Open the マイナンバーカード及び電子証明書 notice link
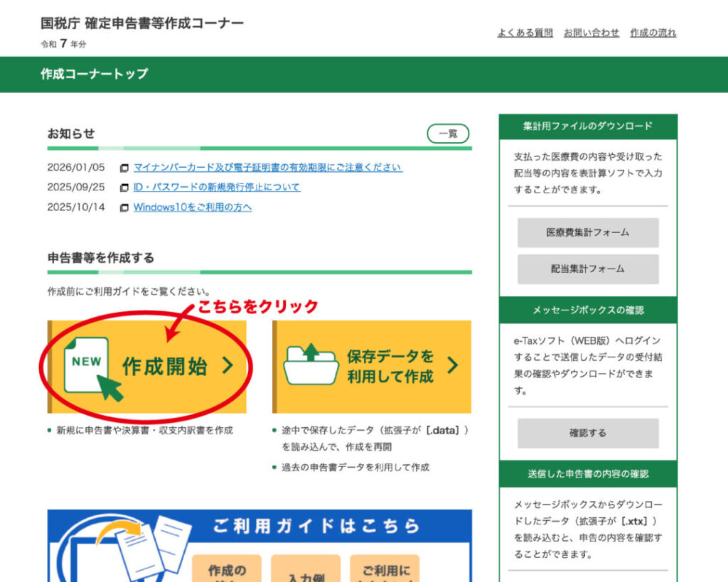Screen dimensions: 728x582 tap(267, 168)
